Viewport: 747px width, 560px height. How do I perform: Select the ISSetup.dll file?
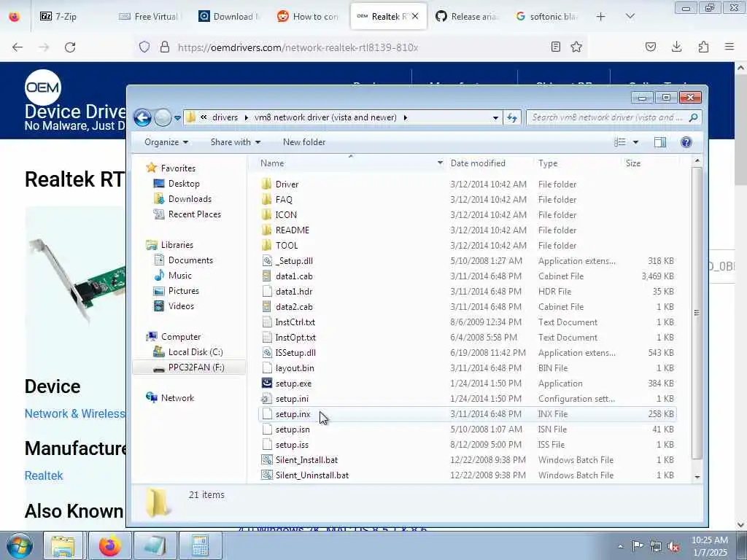(x=295, y=353)
